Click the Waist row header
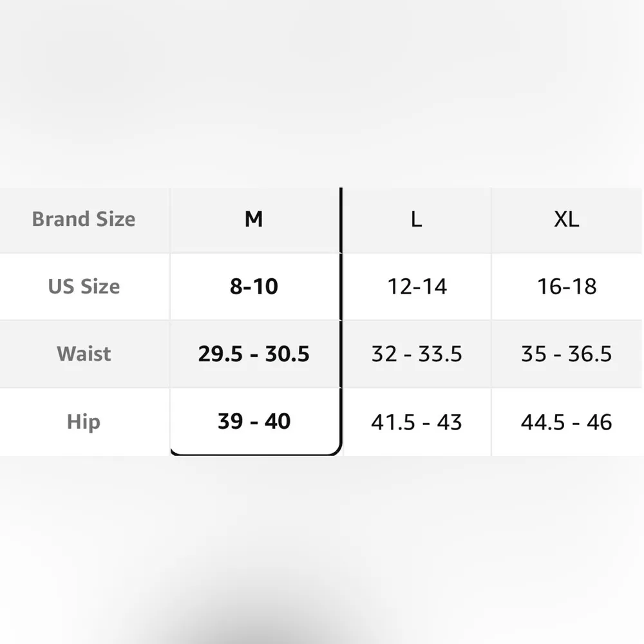The width and height of the screenshot is (644, 644). 84,354
